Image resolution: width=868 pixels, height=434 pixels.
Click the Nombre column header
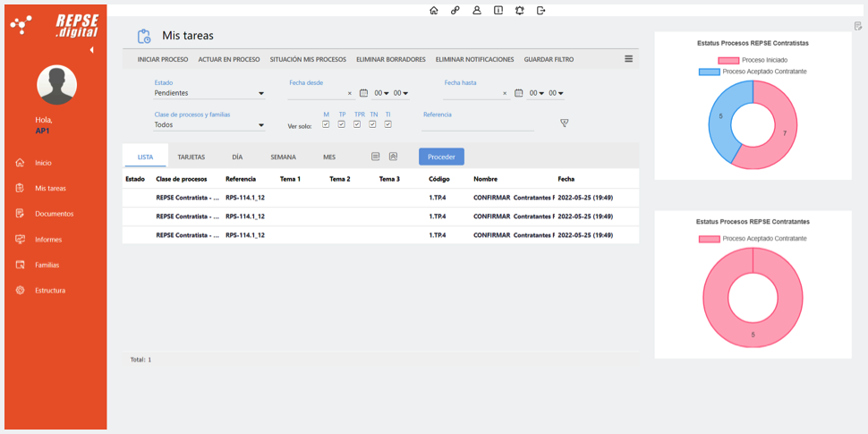pyautogui.click(x=486, y=179)
